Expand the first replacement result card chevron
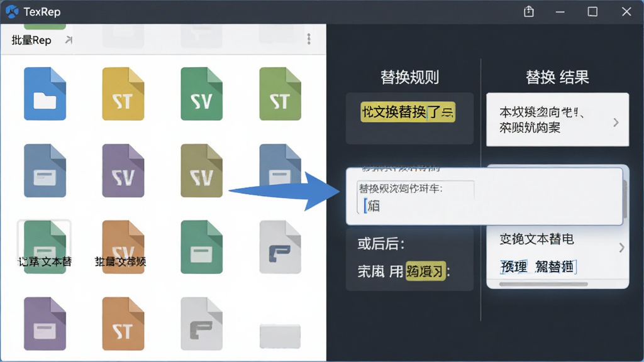Screen dimensions: 644x362 tap(616, 123)
